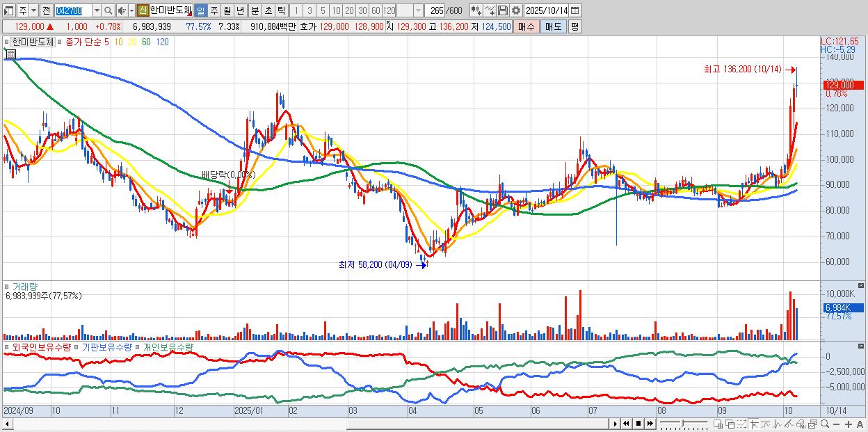The image size is (868, 432).
Task: Click the play button in bottom playback controls
Action: pos(616,424)
